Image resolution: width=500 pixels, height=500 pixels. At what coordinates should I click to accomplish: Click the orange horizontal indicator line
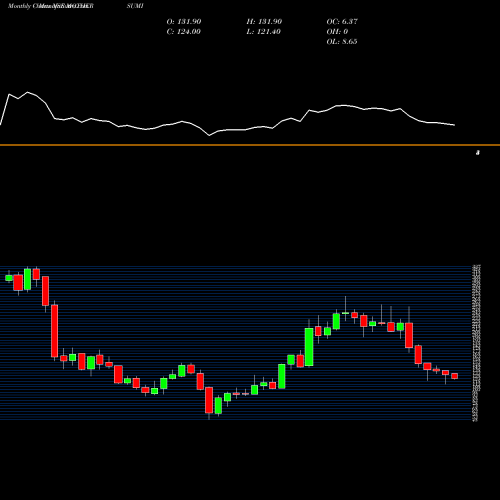pyautogui.click(x=250, y=145)
